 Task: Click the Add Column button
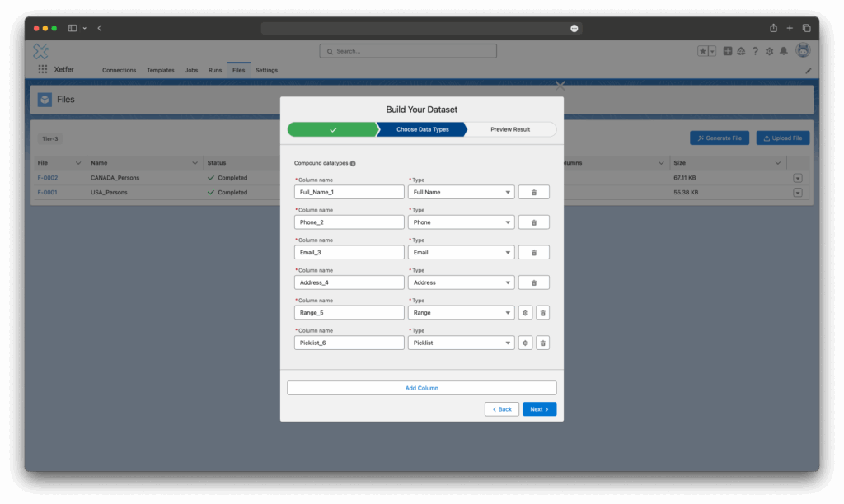click(421, 388)
